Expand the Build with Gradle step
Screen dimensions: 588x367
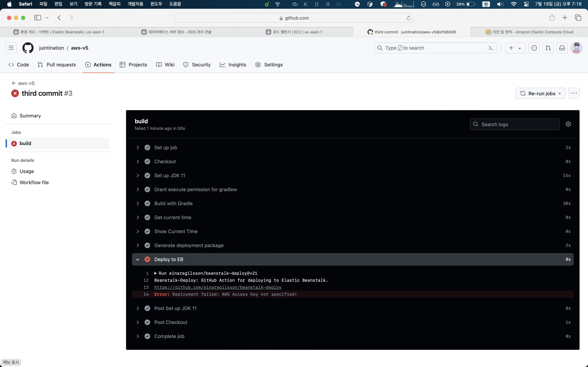[x=138, y=203]
